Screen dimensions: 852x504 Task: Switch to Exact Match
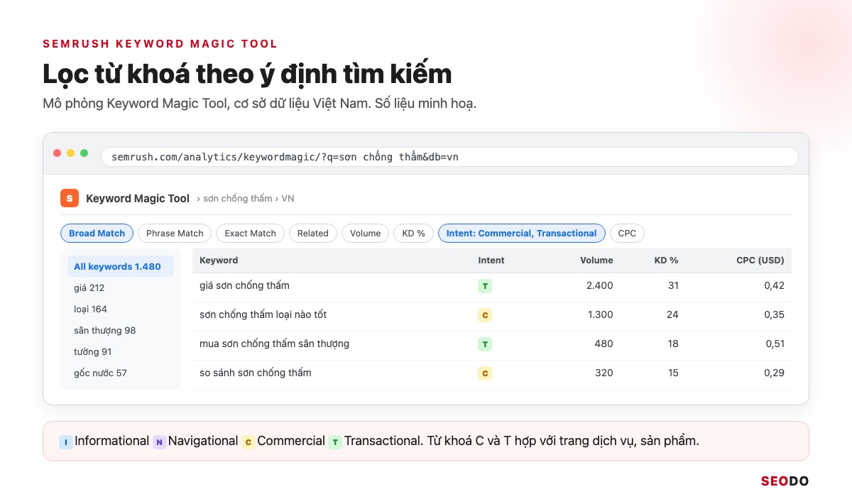point(250,234)
